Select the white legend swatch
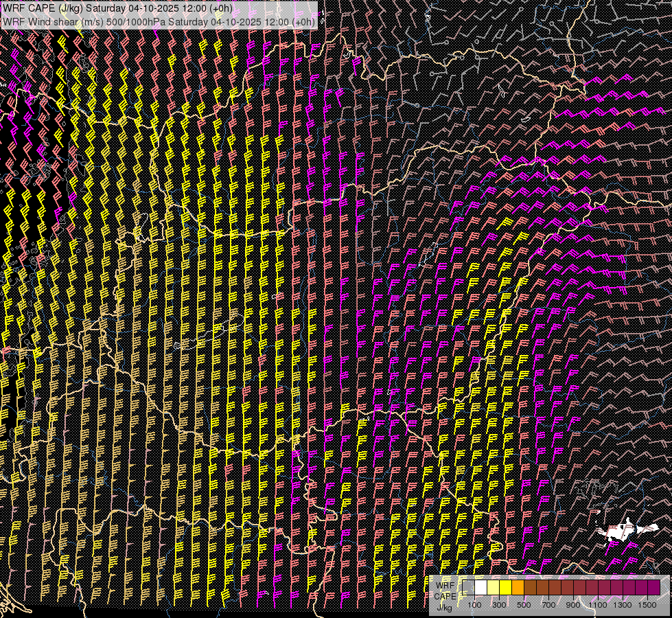The height and width of the screenshot is (618, 672). click(481, 588)
